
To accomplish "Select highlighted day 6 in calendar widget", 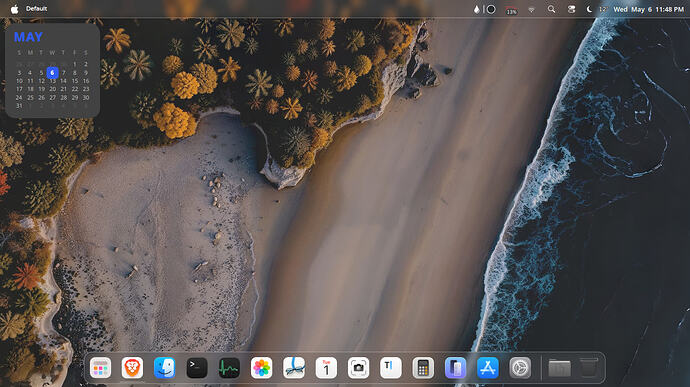I will [x=52, y=73].
